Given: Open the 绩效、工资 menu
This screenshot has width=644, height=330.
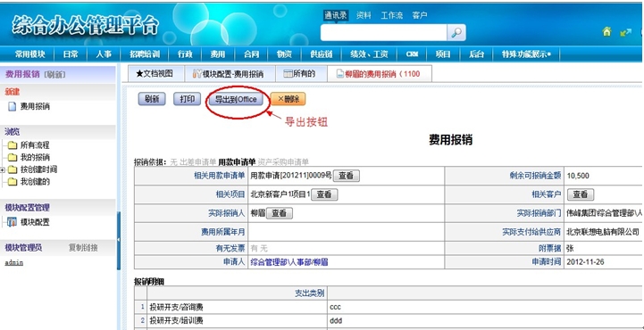Looking at the screenshot, I should [x=369, y=54].
